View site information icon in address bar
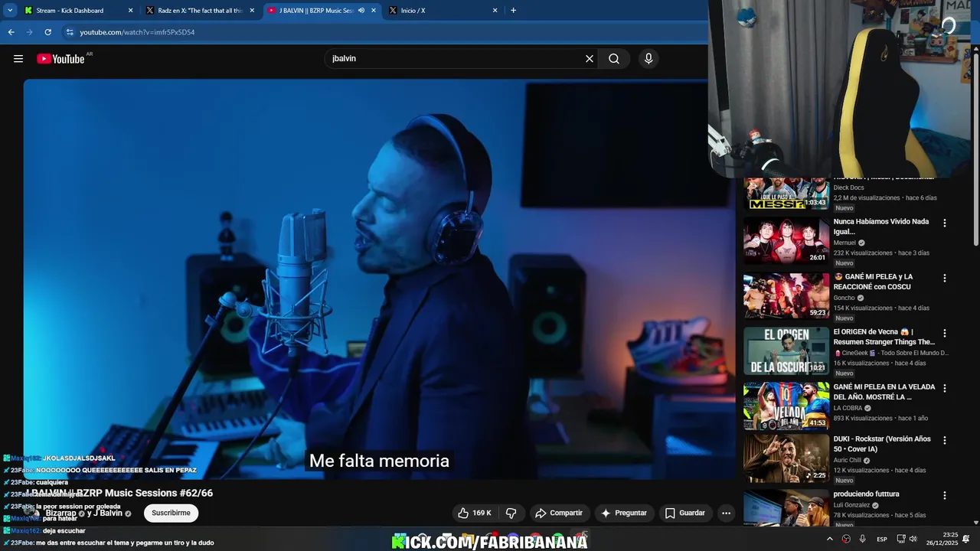This screenshot has height=551, width=980. (70, 32)
